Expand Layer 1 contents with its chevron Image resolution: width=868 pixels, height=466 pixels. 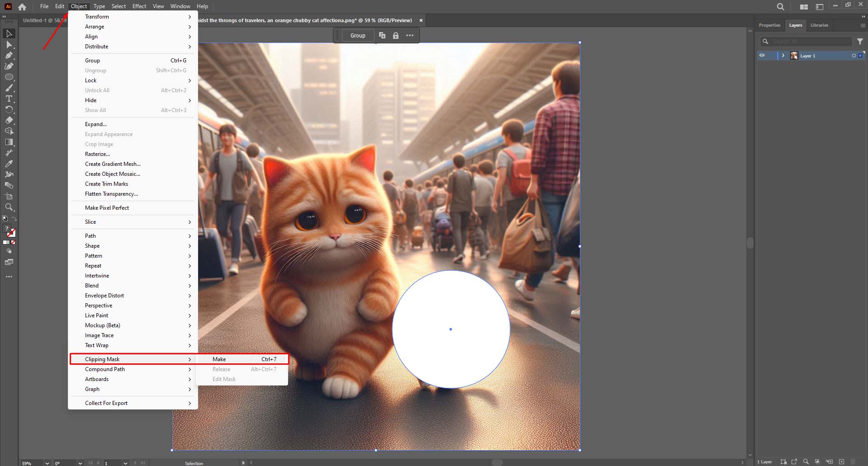(784, 55)
